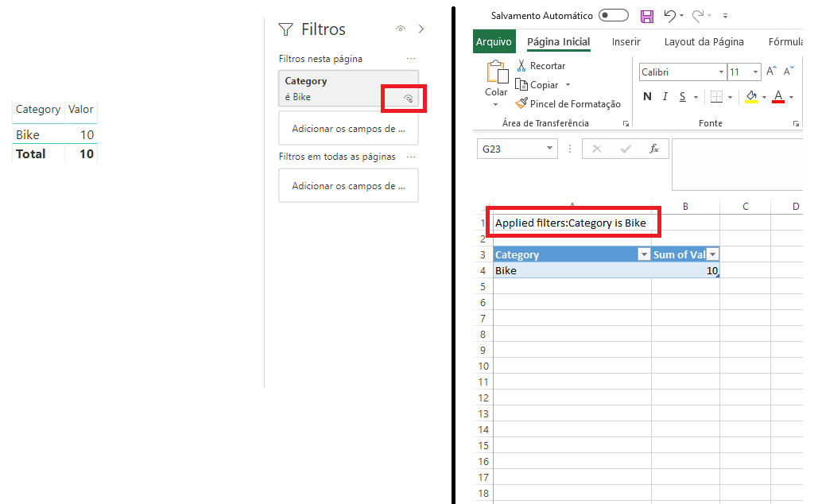The width and height of the screenshot is (814, 504).
Task: Click Adicionar os campos under Filtros nesta página
Action: coord(348,128)
